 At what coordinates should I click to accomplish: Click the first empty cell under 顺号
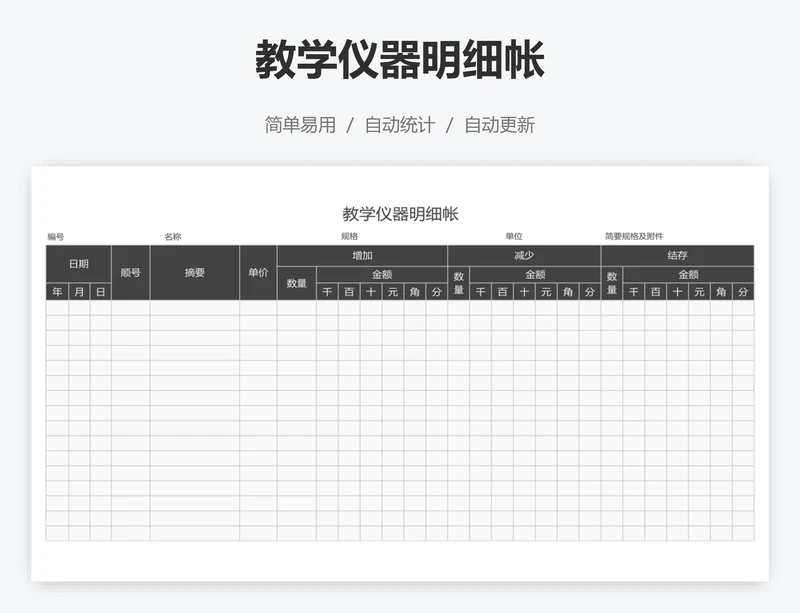pyautogui.click(x=131, y=308)
